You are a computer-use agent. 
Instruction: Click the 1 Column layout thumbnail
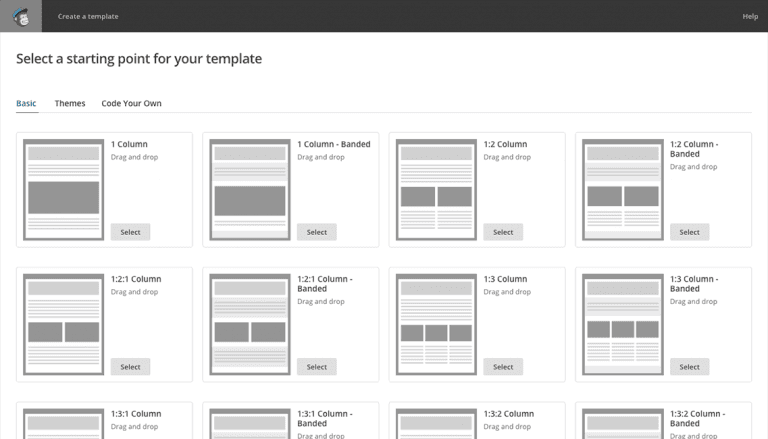64,190
